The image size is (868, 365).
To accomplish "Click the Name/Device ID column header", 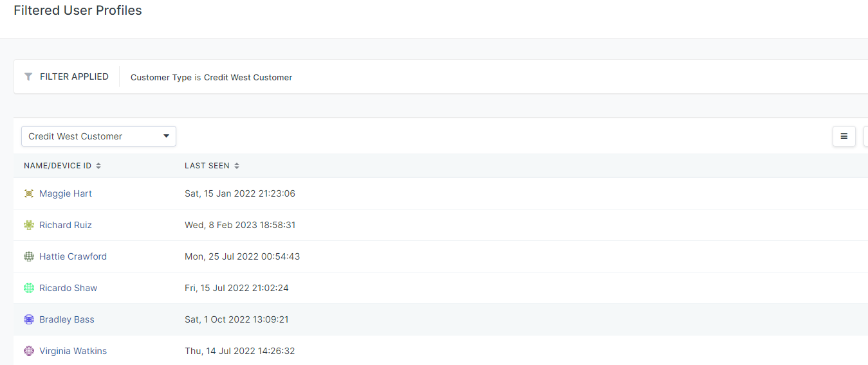I will coord(57,166).
